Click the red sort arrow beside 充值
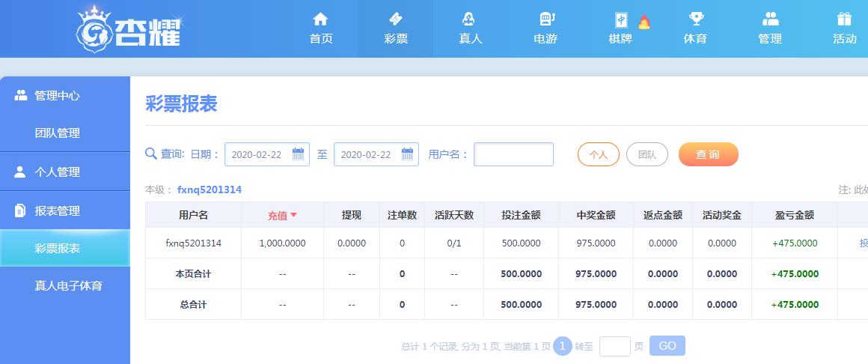The height and width of the screenshot is (364, 868). pyautogui.click(x=294, y=215)
